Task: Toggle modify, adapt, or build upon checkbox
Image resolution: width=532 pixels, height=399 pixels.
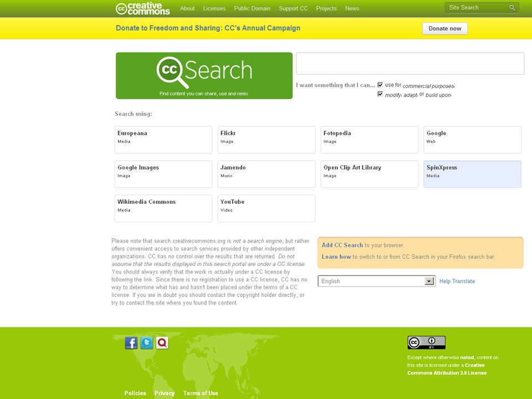Action: click(x=380, y=94)
